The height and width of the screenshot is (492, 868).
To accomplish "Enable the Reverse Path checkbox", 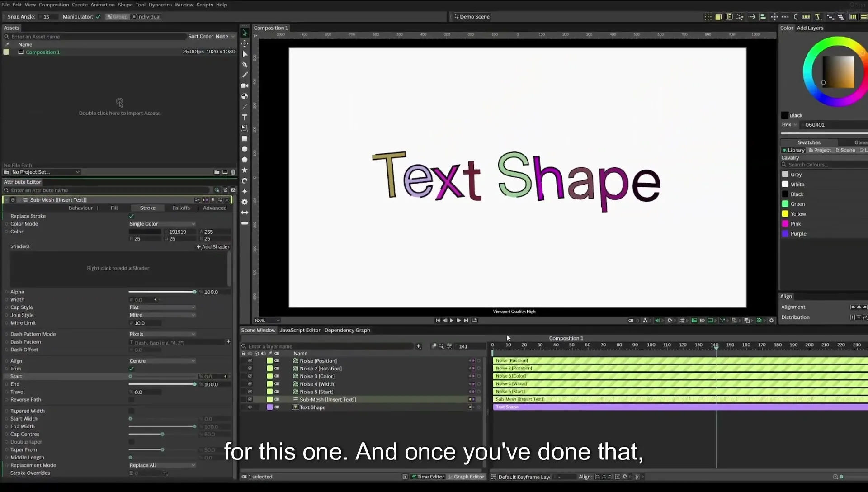I will tap(132, 400).
